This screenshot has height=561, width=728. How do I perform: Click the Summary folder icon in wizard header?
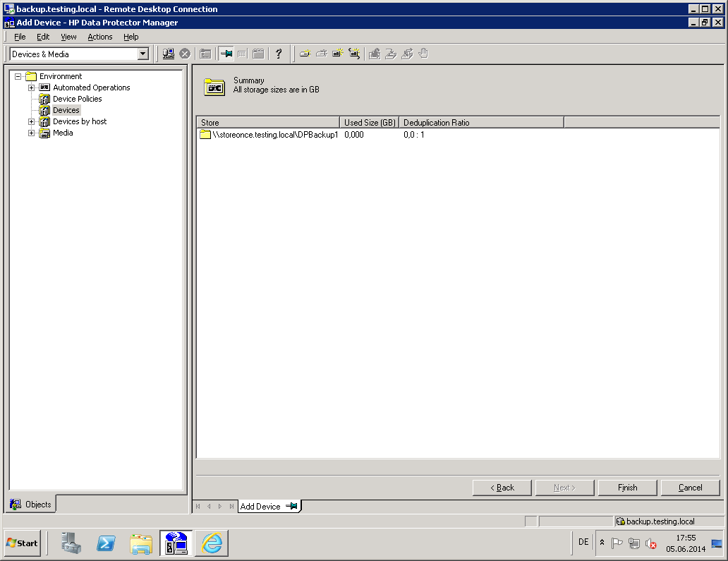(x=214, y=87)
